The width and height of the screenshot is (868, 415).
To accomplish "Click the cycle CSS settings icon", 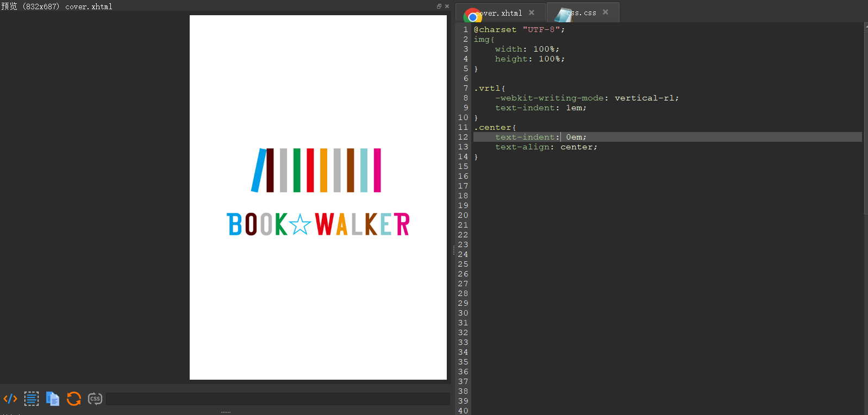I will tap(95, 399).
